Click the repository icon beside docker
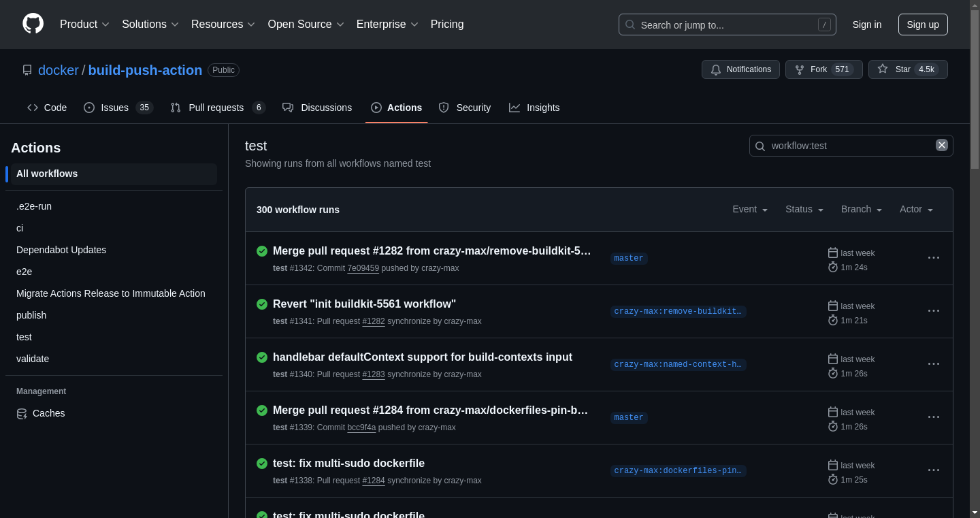This screenshot has height=518, width=980. tap(27, 70)
